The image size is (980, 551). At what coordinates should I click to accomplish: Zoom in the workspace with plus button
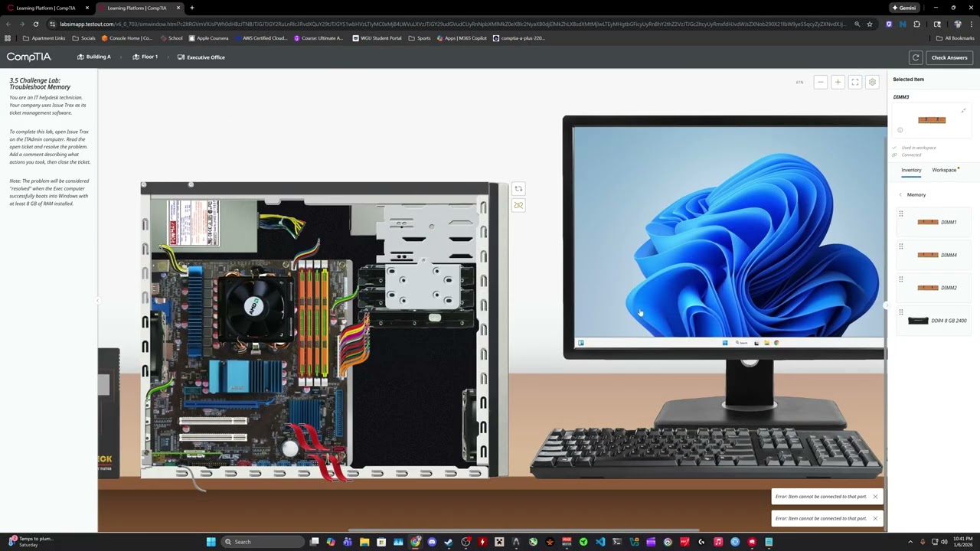pyautogui.click(x=838, y=82)
